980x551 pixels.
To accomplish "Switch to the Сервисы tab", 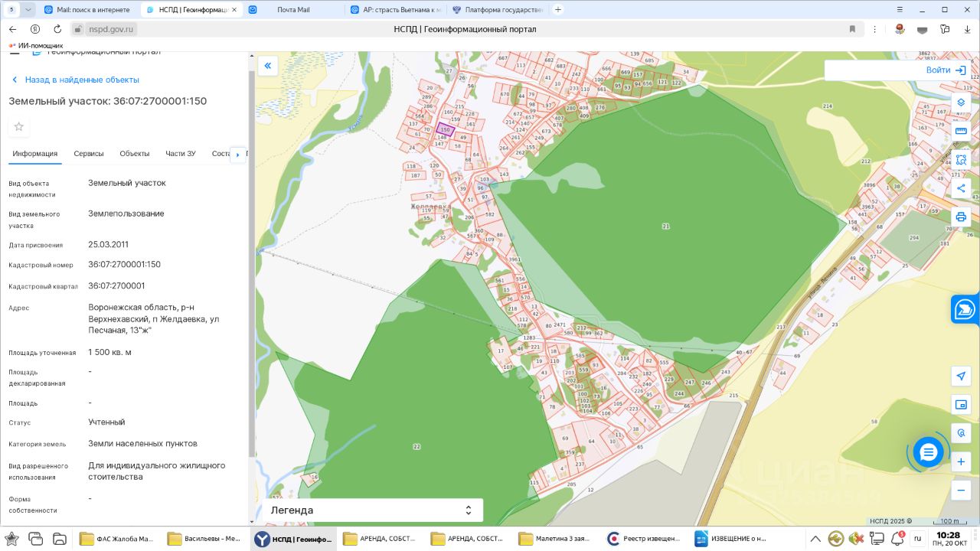I will [89, 154].
